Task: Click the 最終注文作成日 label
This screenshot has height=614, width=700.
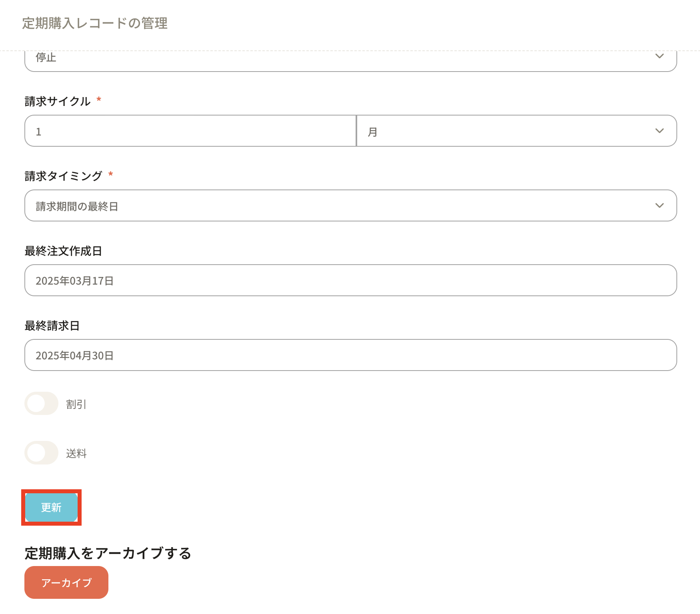Action: click(63, 251)
